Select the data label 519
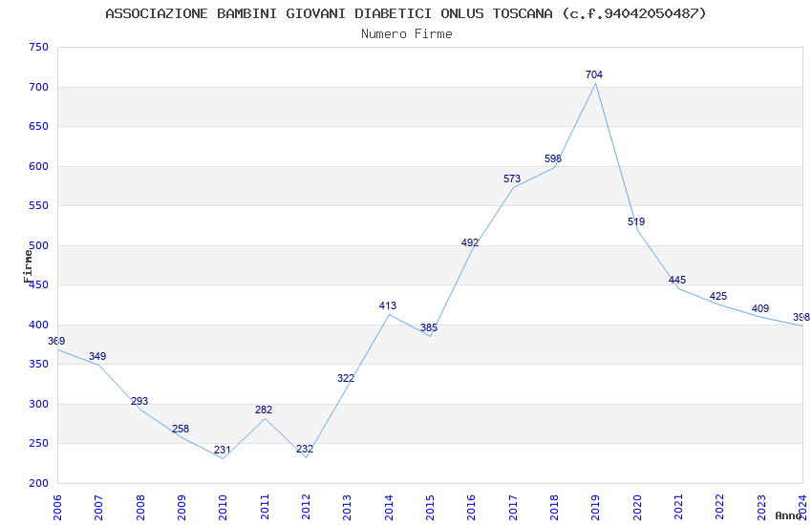The height and width of the screenshot is (525, 812). [636, 221]
